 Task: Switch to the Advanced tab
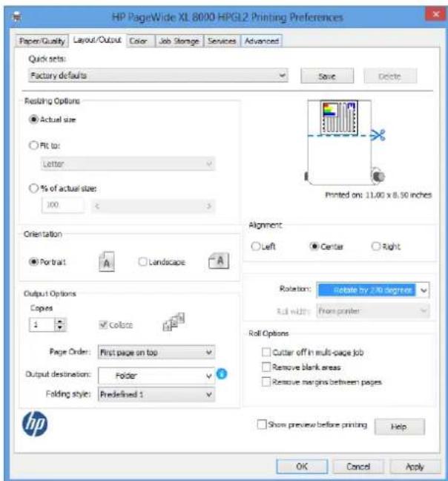tap(261, 41)
